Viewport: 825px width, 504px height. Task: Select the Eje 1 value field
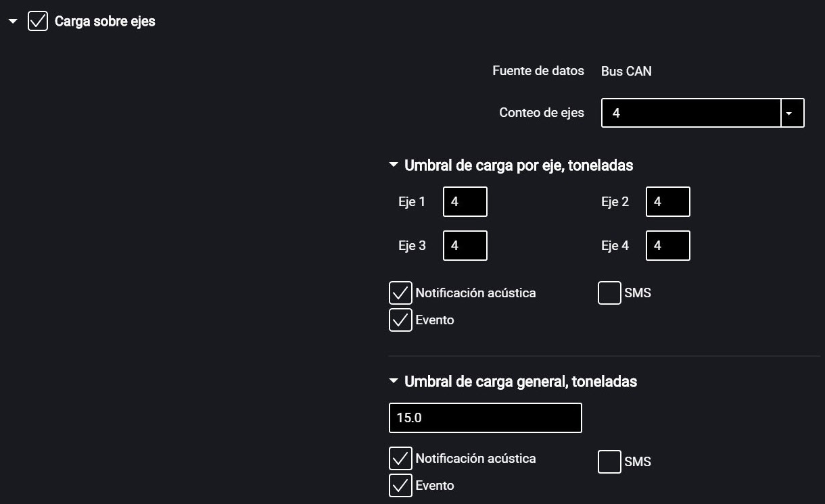[465, 201]
